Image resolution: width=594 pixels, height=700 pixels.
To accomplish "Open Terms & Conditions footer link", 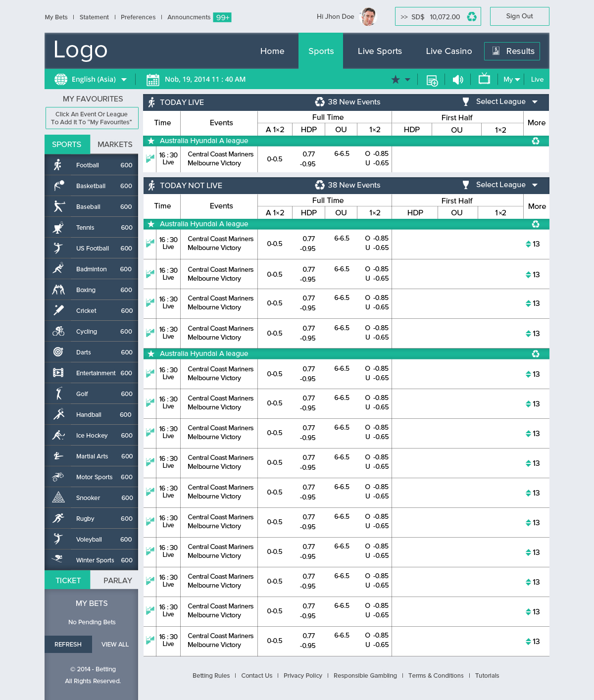I will click(436, 675).
